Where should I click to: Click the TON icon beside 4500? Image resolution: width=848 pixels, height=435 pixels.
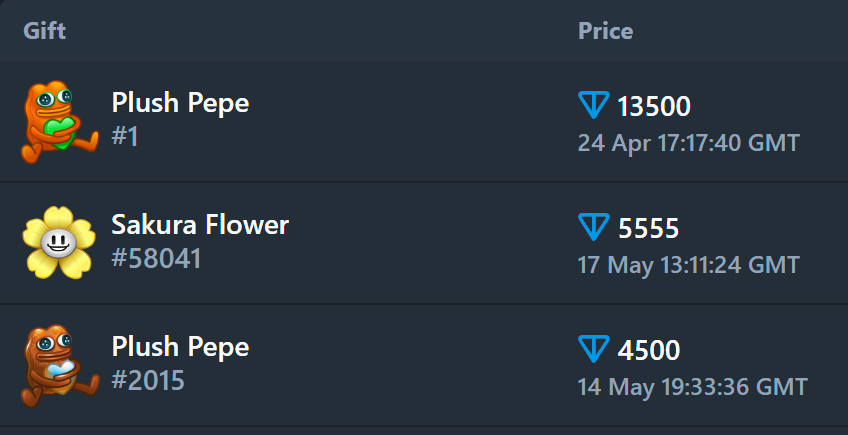point(593,349)
